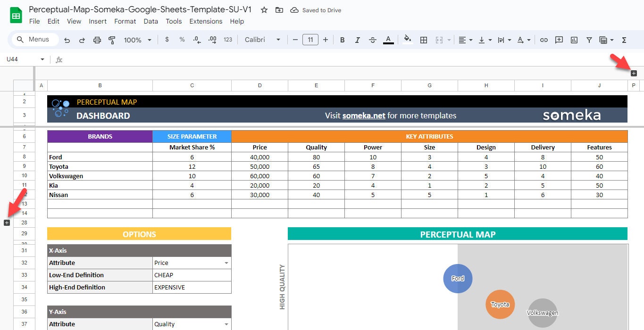Open the Data menu
The height and width of the screenshot is (330, 644).
tap(151, 21)
